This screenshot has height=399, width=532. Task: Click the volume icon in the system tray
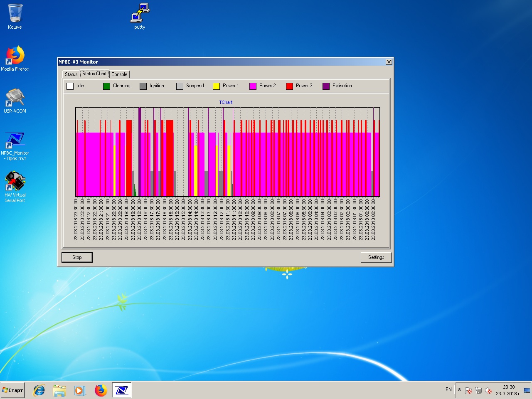(x=488, y=390)
